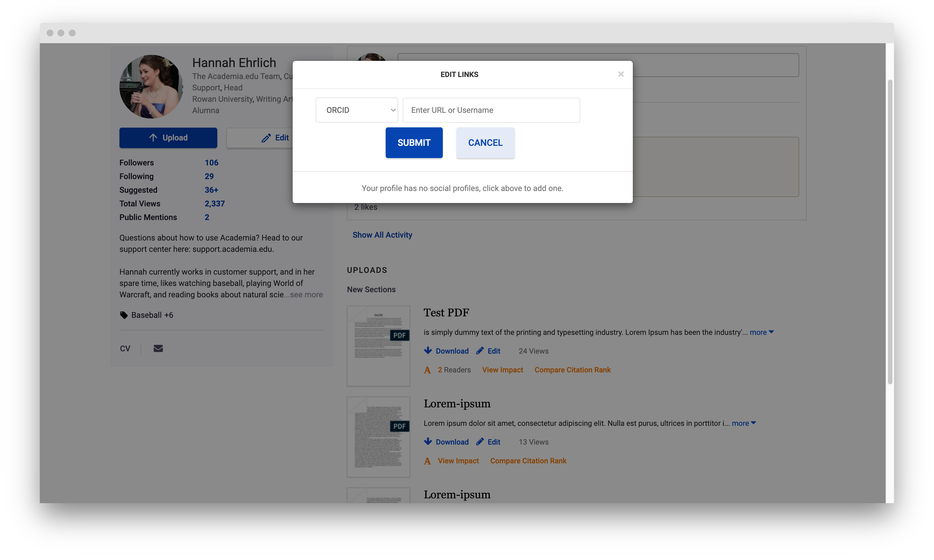Click the Test PDF document thumbnail
This screenshot has height=560, width=934.
point(378,346)
